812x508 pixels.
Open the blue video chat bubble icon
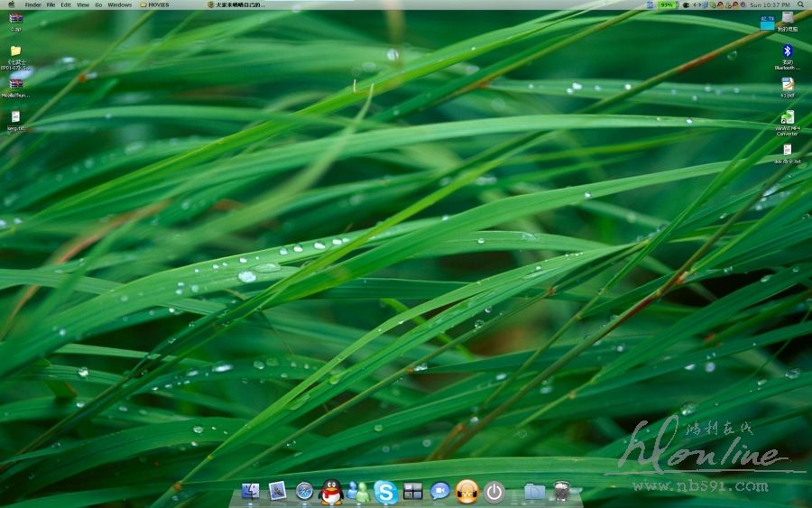tap(439, 492)
